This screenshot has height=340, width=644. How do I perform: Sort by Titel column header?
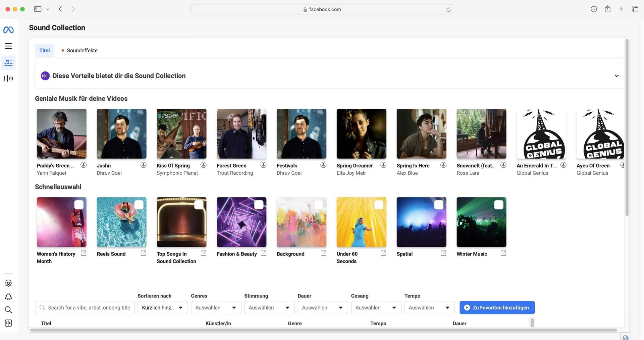click(x=46, y=323)
